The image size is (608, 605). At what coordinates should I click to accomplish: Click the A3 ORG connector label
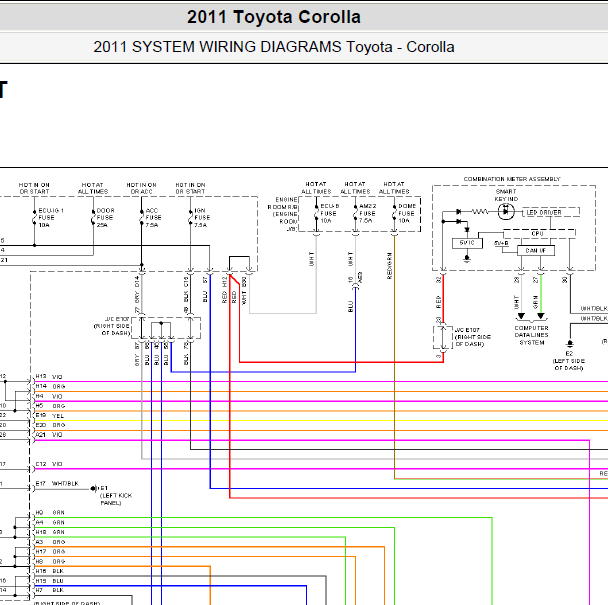coord(50,542)
